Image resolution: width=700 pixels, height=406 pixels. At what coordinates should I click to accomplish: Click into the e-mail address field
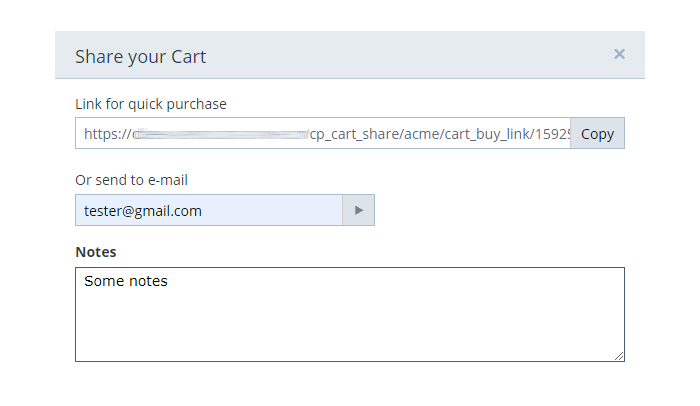tap(208, 210)
